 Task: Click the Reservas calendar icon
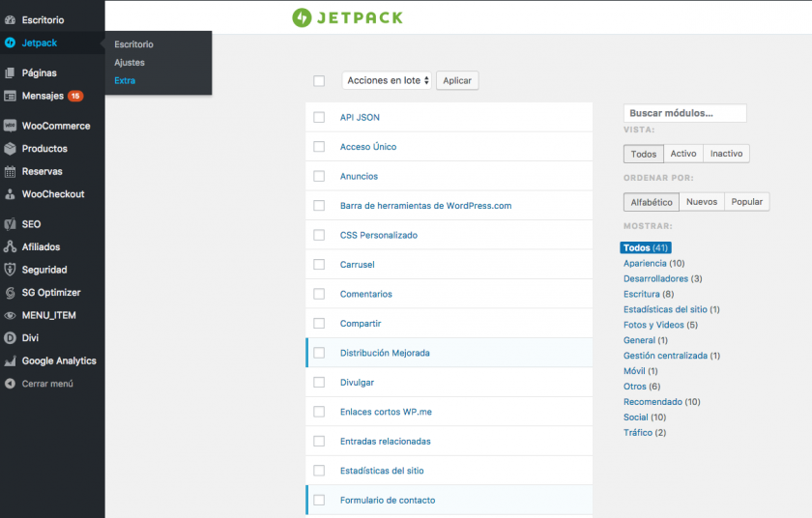(x=10, y=171)
